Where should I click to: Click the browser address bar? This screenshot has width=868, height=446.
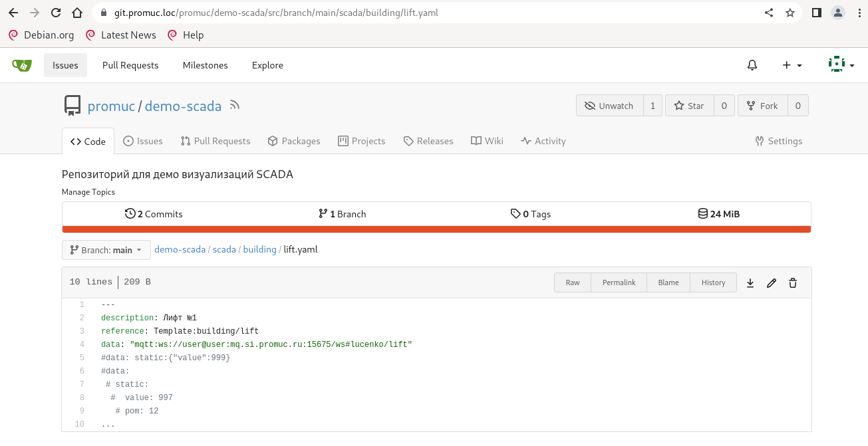[426, 13]
